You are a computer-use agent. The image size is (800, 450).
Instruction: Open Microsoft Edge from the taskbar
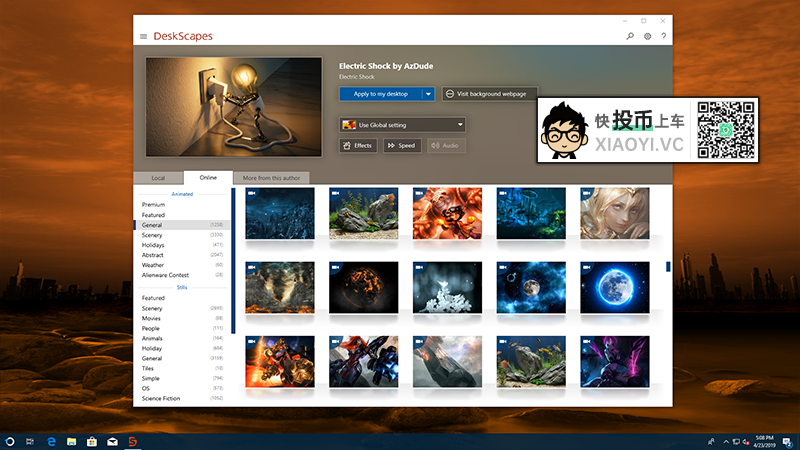pyautogui.click(x=49, y=441)
